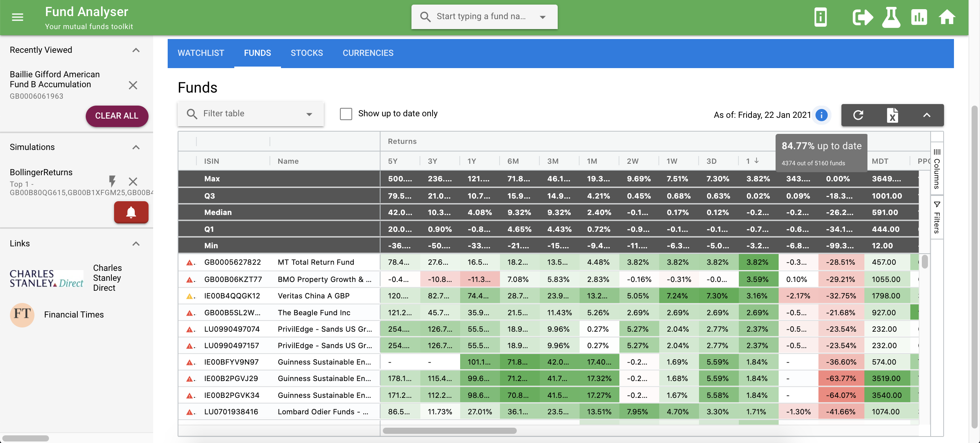Sort by the Name column header
The height and width of the screenshot is (443, 980).
pyautogui.click(x=288, y=161)
